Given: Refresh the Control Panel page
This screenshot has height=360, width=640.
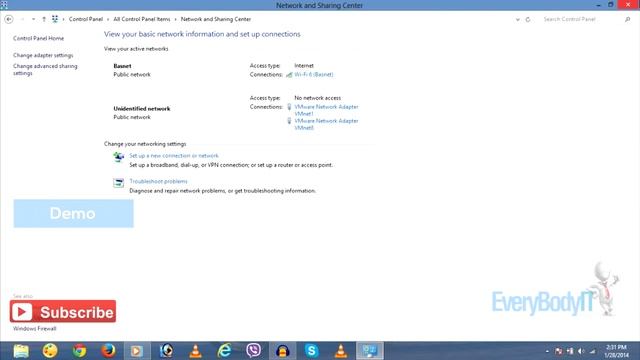Looking at the screenshot, I should pos(528,20).
